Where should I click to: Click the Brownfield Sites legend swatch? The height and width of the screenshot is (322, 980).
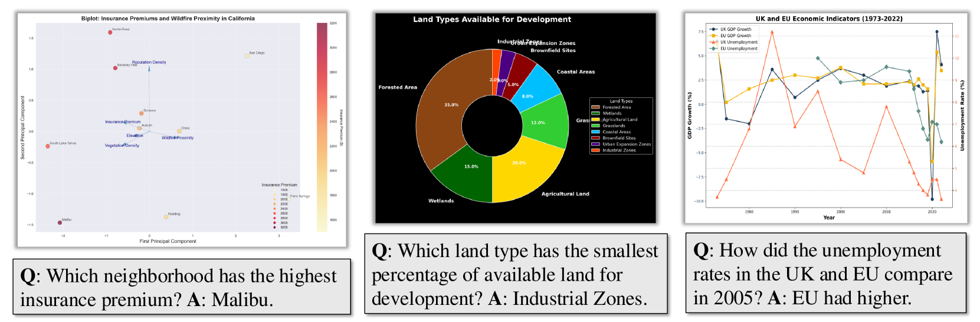[x=595, y=138]
